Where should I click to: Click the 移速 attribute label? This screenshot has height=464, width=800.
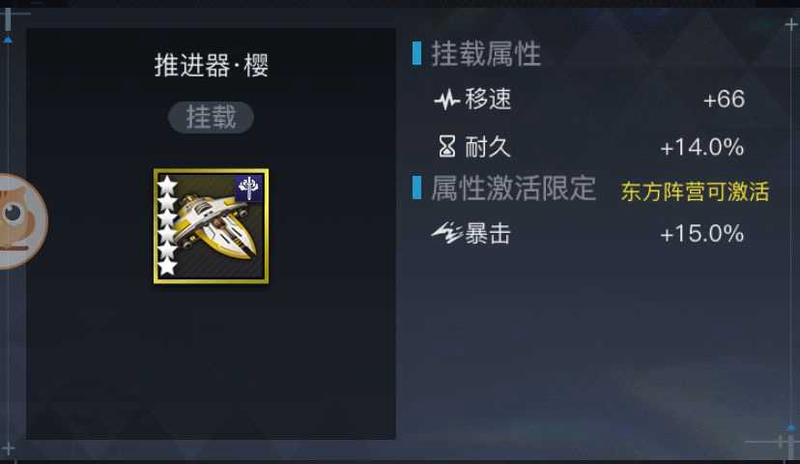(x=488, y=99)
